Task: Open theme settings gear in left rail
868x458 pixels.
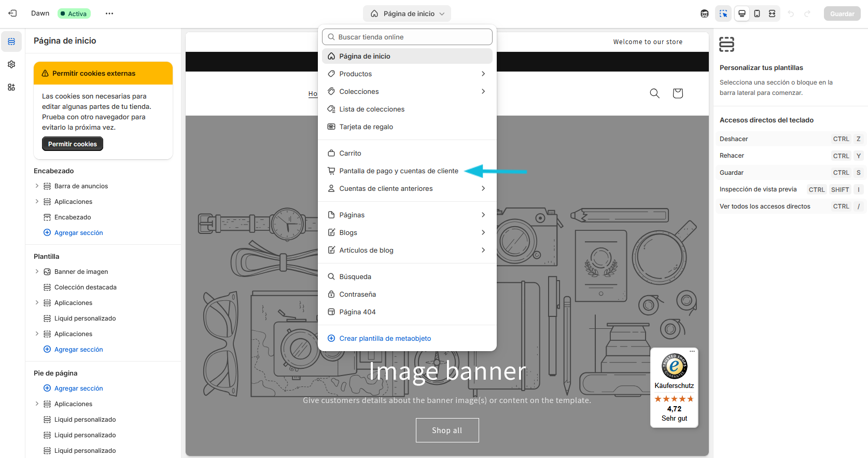Action: point(11,64)
